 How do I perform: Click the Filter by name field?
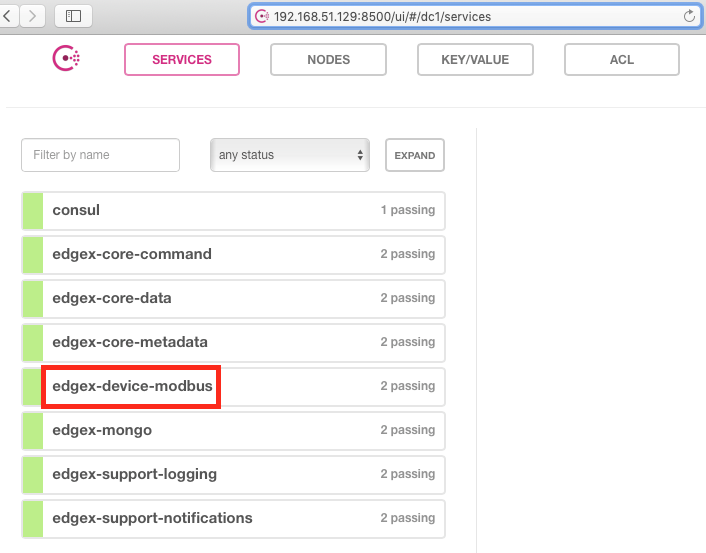(100, 155)
